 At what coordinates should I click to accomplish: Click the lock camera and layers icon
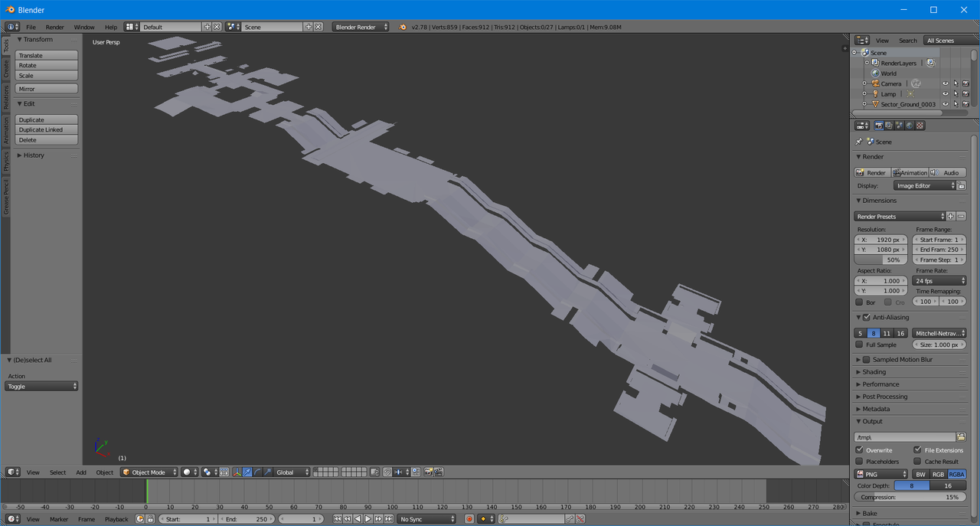[x=374, y=472]
